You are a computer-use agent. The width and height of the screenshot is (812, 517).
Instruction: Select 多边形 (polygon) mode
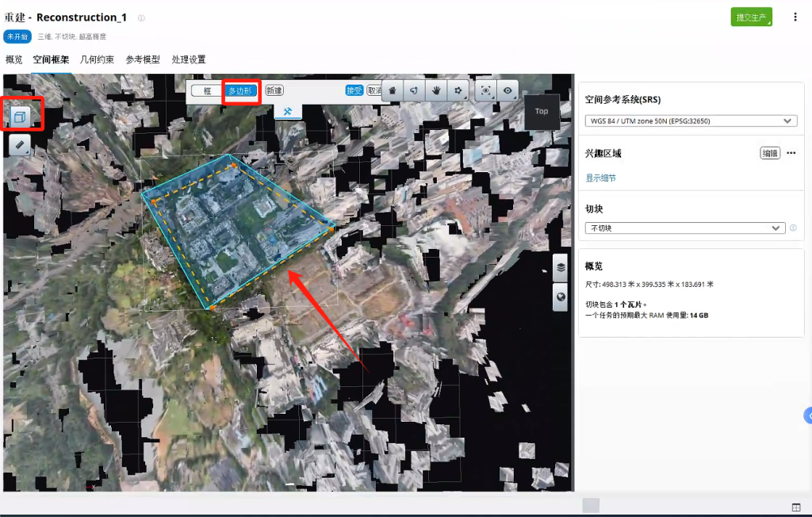pos(240,91)
